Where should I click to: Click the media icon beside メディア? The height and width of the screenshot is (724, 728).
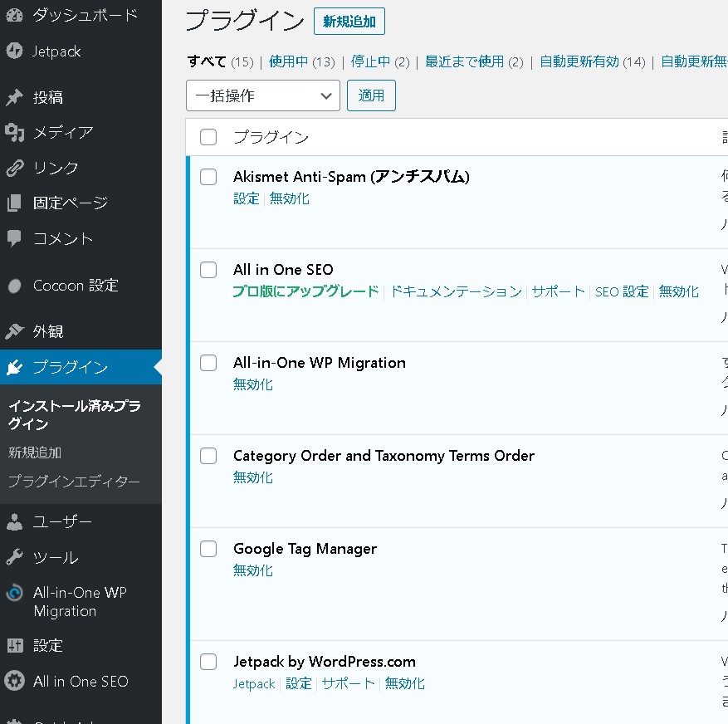(x=14, y=132)
